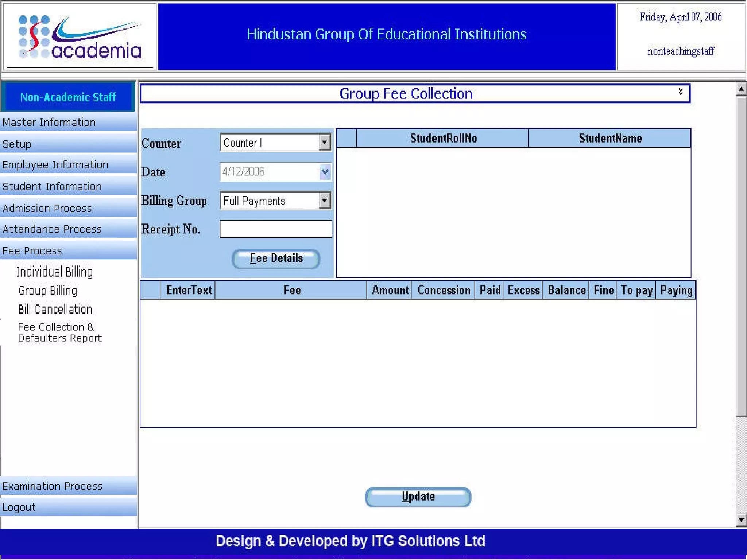Open the Student Information section

52,187
